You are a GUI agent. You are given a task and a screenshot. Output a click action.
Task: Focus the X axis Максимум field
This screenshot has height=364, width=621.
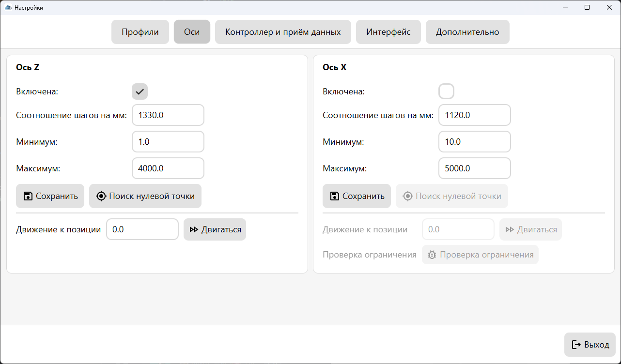point(474,168)
